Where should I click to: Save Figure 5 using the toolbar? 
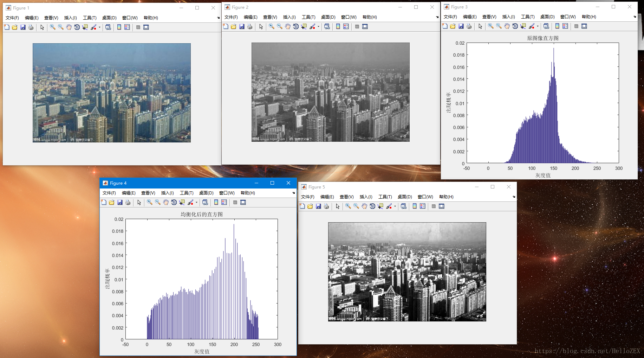pos(318,206)
